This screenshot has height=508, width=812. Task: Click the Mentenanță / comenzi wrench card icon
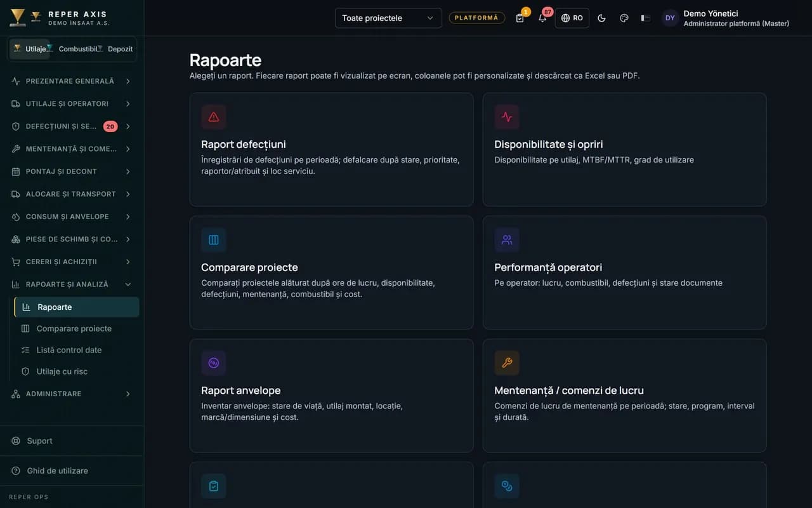[x=507, y=363]
